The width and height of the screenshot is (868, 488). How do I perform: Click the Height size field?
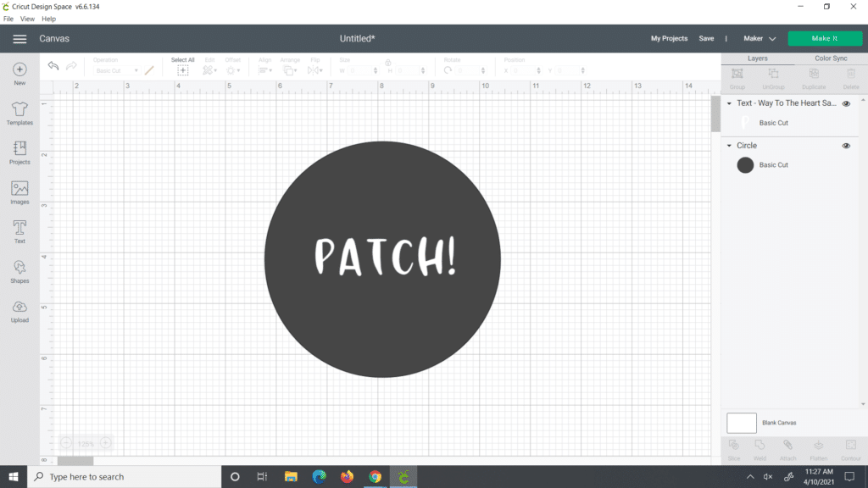pos(409,71)
